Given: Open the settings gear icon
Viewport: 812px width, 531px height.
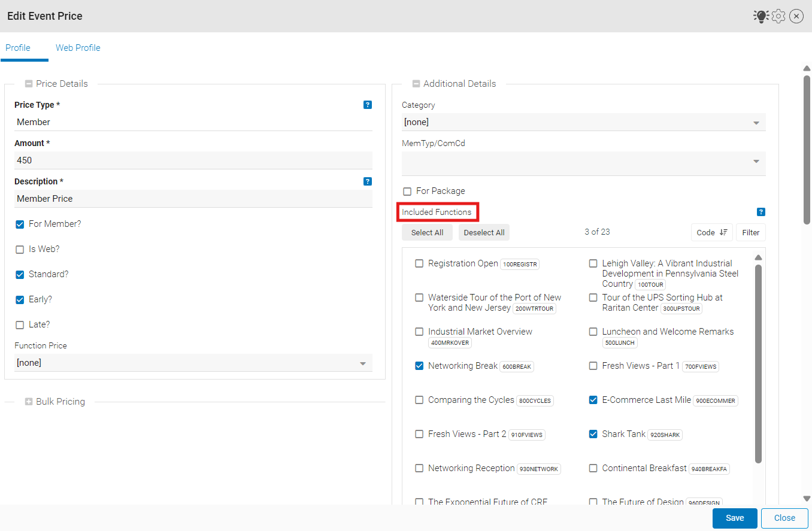Looking at the screenshot, I should click(778, 16).
